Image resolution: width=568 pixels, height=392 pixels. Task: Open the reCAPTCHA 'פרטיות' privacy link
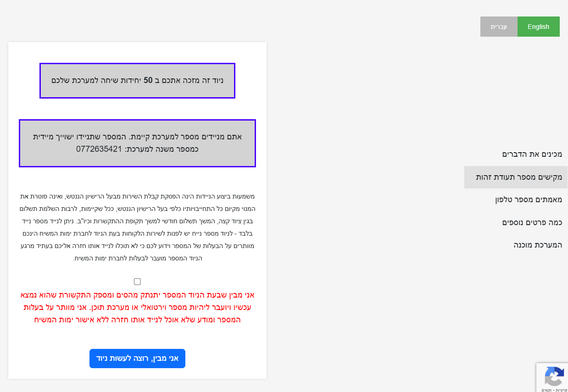pos(562,390)
